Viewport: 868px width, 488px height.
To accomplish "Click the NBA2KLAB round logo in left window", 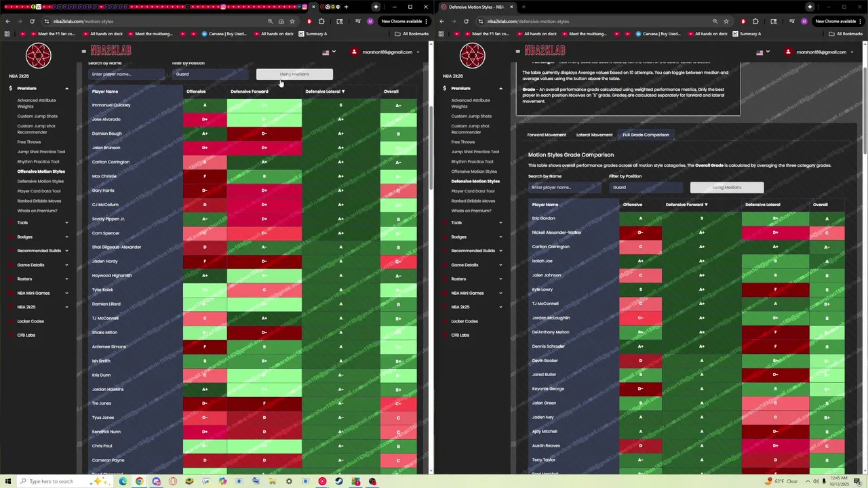I will coord(39,56).
